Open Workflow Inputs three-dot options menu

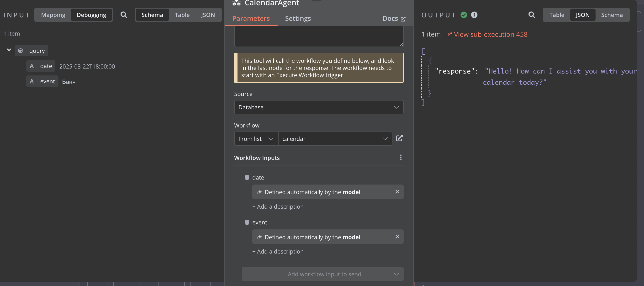401,157
